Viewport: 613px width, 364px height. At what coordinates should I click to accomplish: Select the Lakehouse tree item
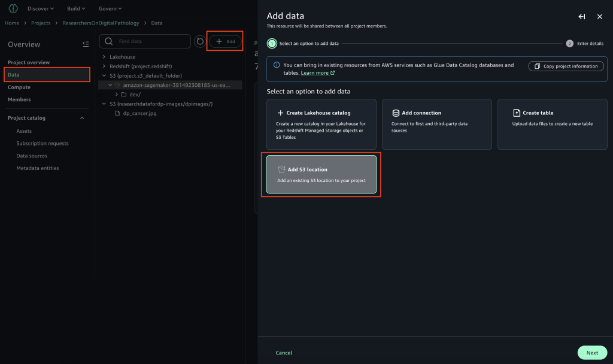[x=122, y=57]
